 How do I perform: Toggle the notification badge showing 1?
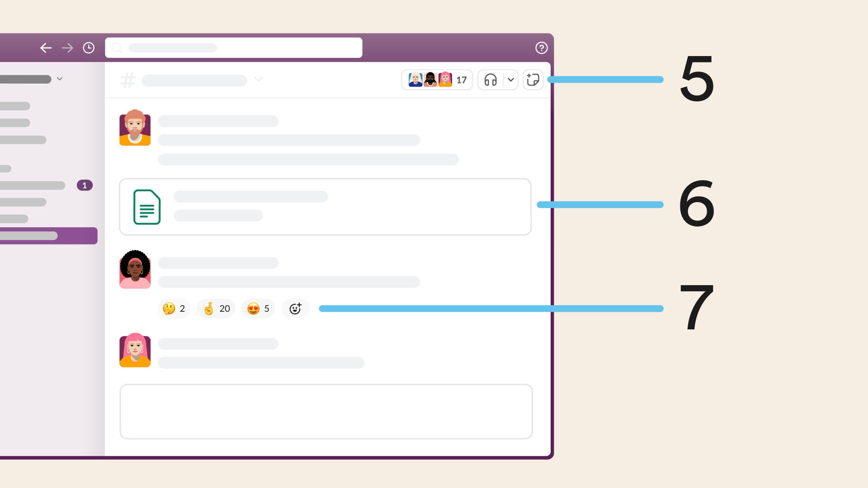click(85, 185)
